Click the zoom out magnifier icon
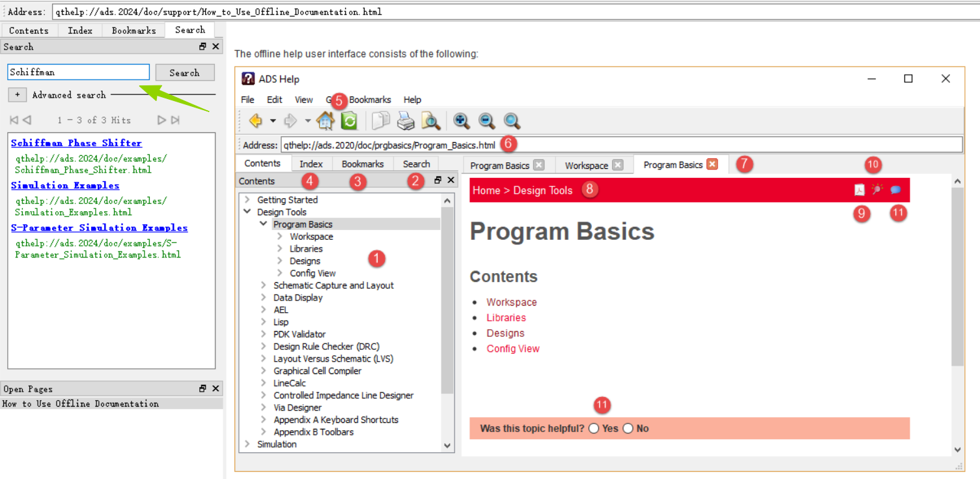The width and height of the screenshot is (980, 479). click(486, 121)
